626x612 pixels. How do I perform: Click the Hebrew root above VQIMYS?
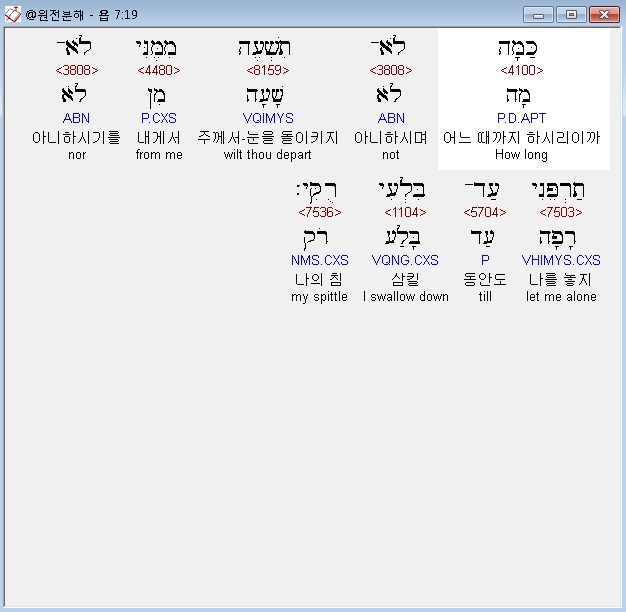pyautogui.click(x=265, y=96)
